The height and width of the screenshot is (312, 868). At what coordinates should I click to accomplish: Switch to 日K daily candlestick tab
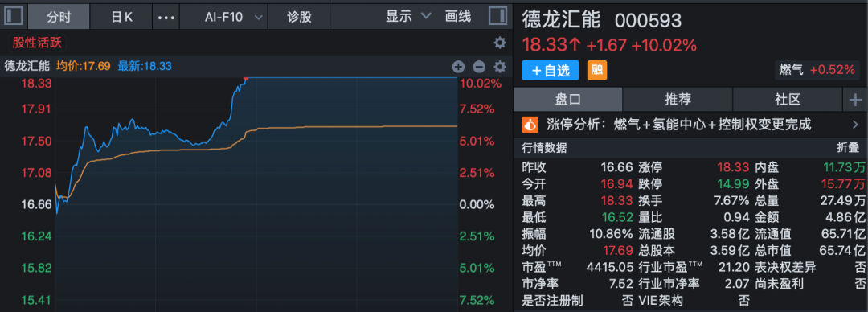coord(122,17)
